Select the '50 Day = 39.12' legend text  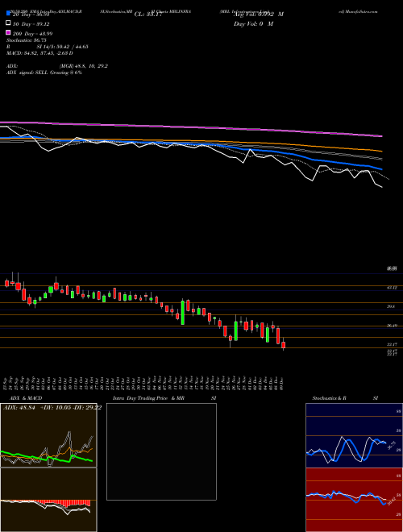(31, 24)
